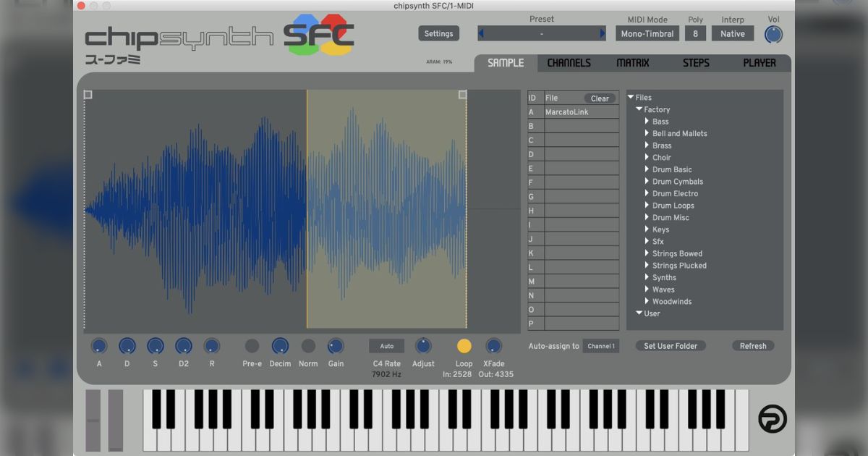Switch to the CHANNELS tab

click(569, 63)
